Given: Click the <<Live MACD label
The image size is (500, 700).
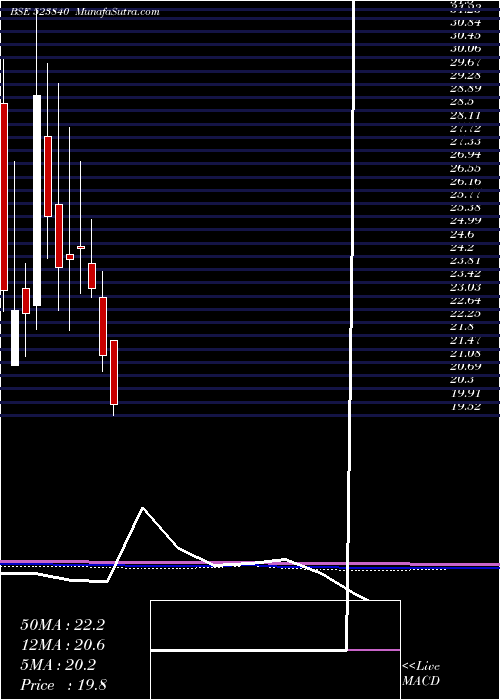Looking at the screenshot, I should tap(421, 674).
